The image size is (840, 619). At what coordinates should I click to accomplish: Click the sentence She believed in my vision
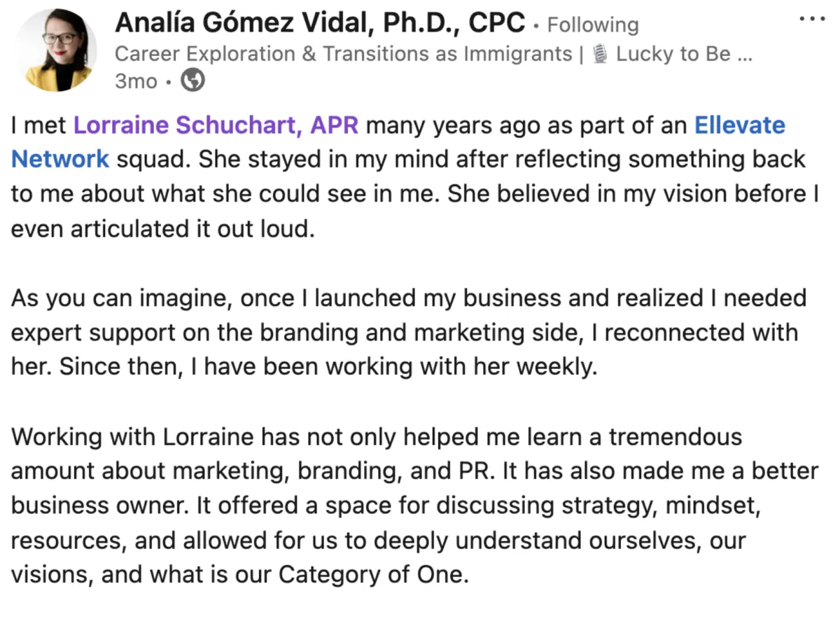(630, 194)
